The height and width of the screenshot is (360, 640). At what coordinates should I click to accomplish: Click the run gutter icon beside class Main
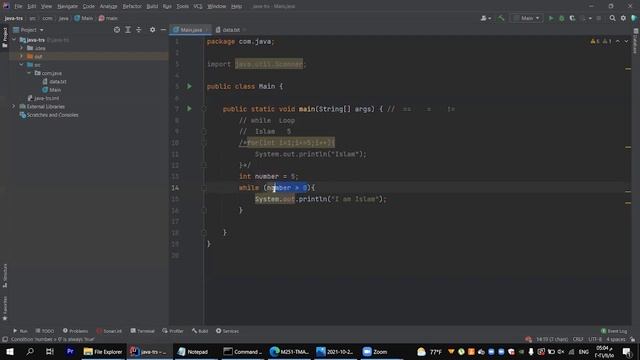tap(189, 86)
